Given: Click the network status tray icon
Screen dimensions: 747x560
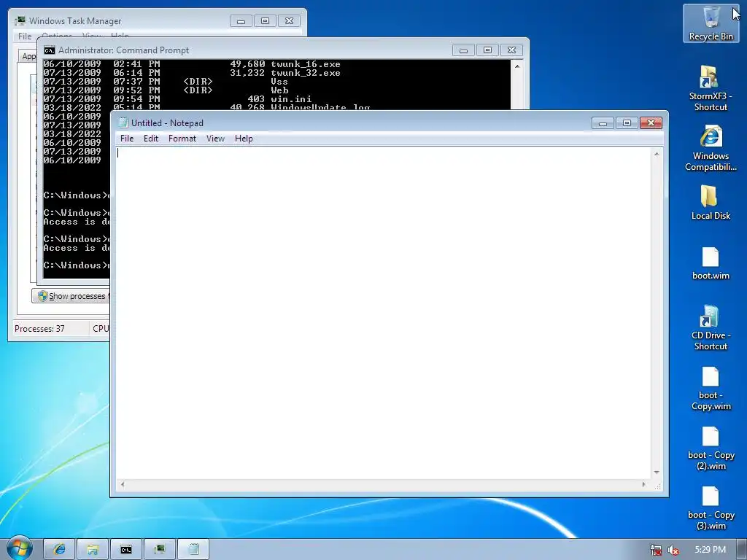Looking at the screenshot, I should 656,550.
